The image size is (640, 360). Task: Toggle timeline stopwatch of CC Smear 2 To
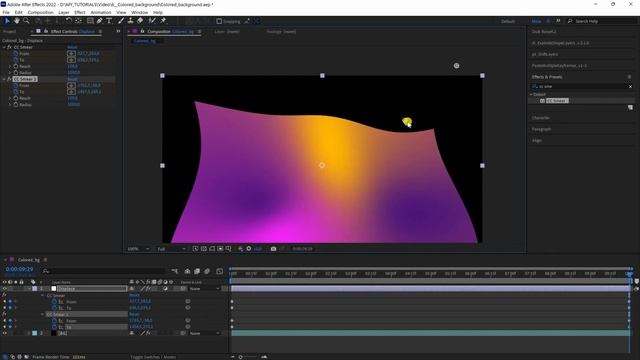coord(54,327)
